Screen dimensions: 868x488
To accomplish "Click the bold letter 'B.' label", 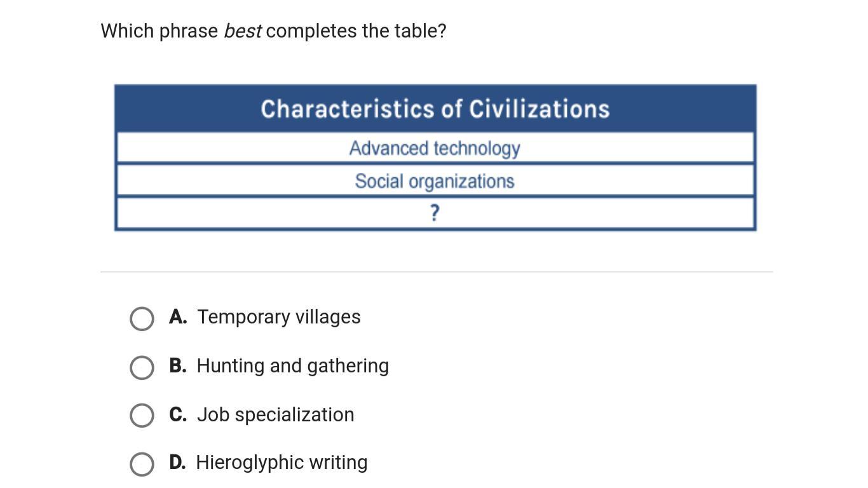I will click(178, 365).
